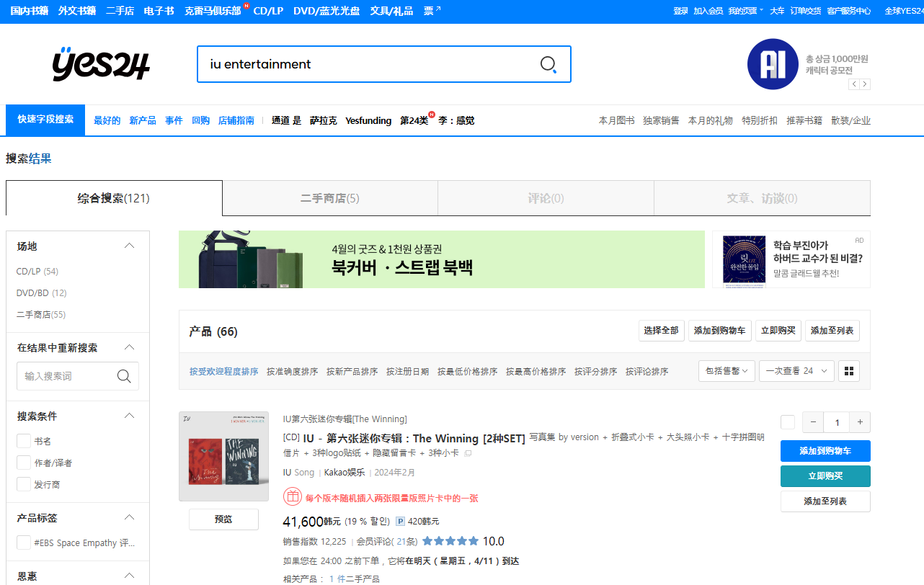
Task: Open the 票 external link in the top menu
Action: (x=432, y=11)
